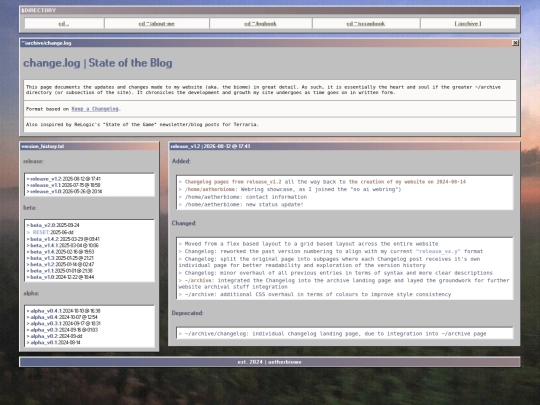Click the '/home/aetherbiome: contact information' line
This screenshot has width=540, height=405.
point(242,197)
